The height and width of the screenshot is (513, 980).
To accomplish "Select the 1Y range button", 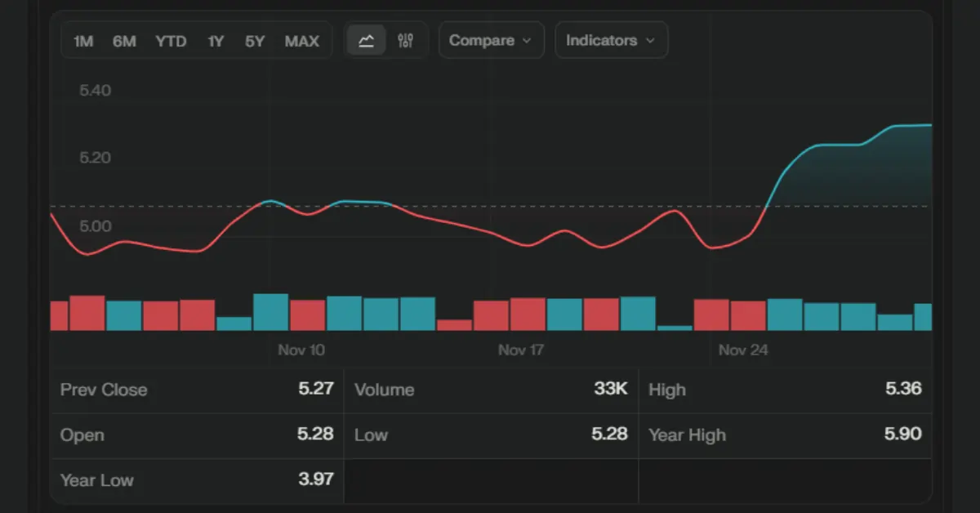I will coord(215,41).
